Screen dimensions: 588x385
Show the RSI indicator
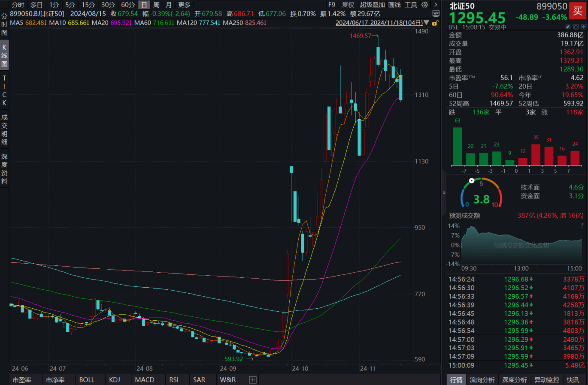pos(174,380)
